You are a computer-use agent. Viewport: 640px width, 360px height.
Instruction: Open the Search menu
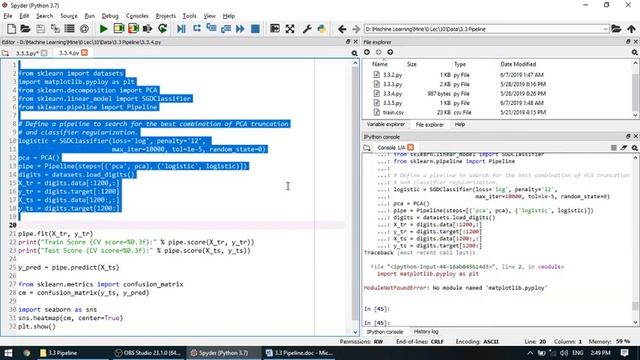pyautogui.click(x=44, y=16)
